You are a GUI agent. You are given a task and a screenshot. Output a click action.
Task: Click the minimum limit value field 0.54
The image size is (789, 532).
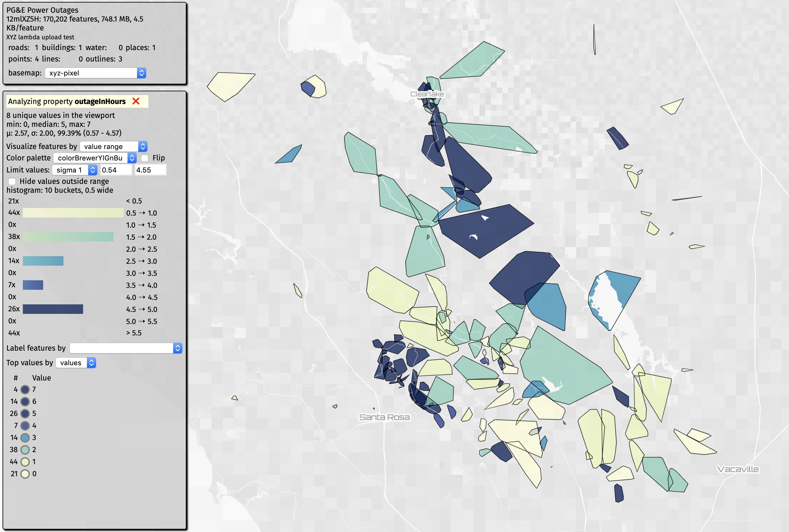click(x=116, y=170)
